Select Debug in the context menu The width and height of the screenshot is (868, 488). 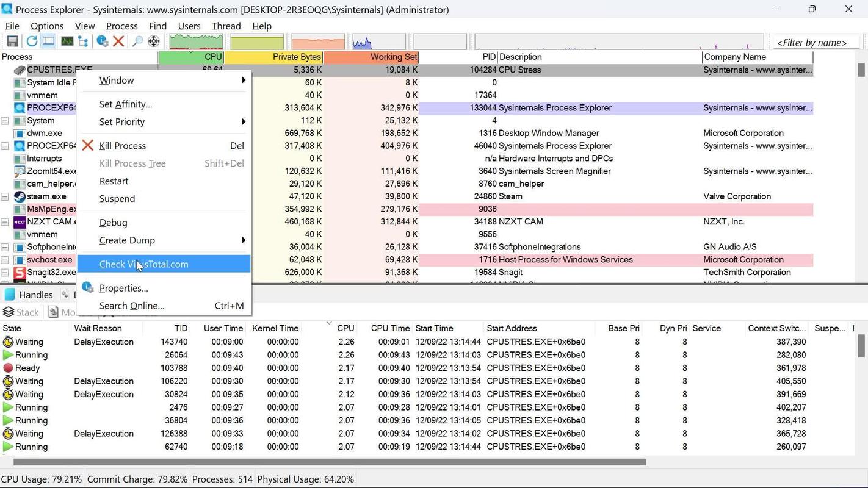(x=164, y=222)
